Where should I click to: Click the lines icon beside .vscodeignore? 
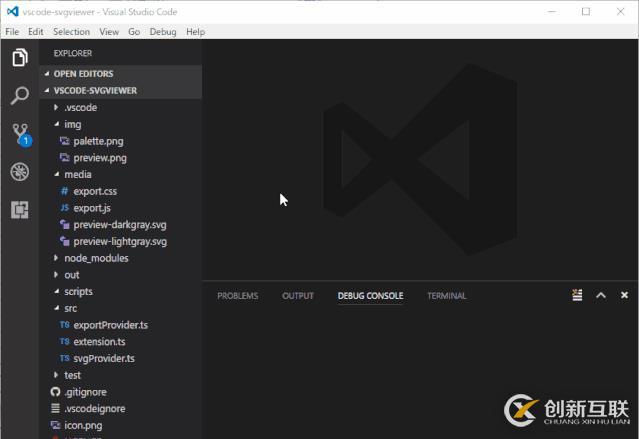click(x=55, y=408)
